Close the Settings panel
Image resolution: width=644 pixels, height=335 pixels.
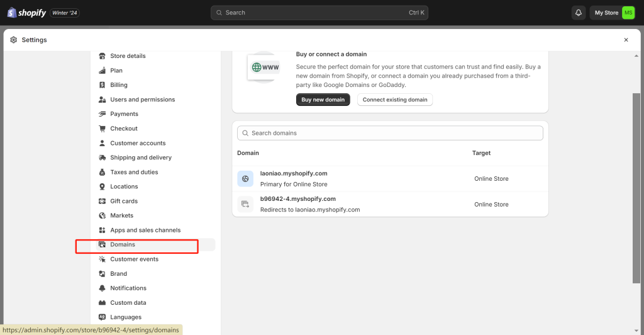626,40
